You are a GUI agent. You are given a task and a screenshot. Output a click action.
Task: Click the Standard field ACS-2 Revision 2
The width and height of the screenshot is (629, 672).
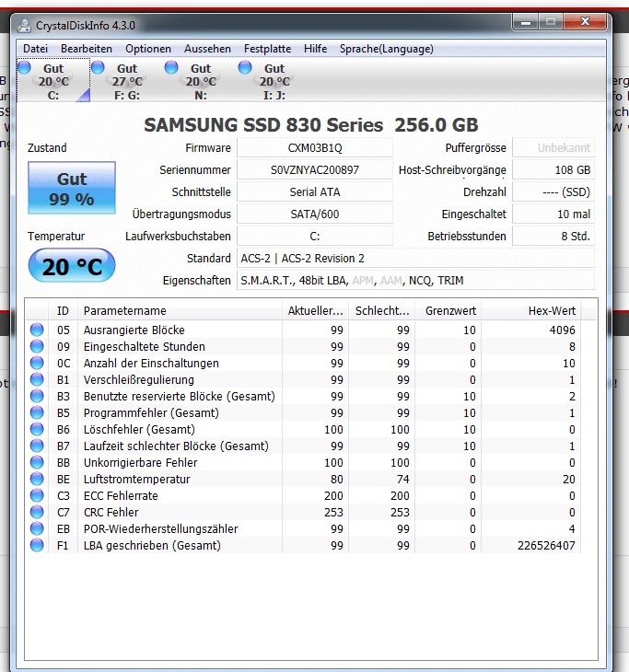(x=416, y=259)
